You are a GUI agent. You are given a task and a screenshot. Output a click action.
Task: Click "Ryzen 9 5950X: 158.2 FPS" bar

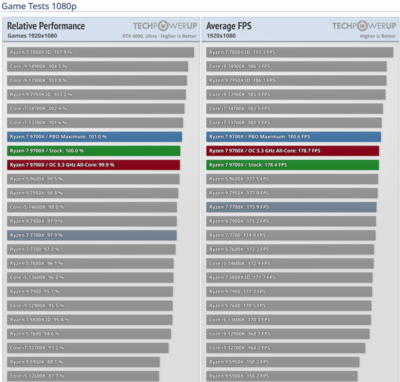[283, 362]
